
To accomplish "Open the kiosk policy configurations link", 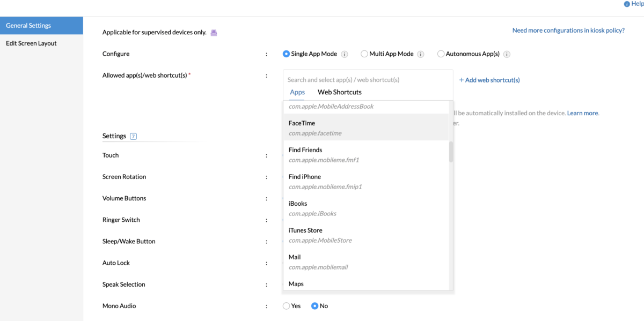I will pyautogui.click(x=568, y=30).
